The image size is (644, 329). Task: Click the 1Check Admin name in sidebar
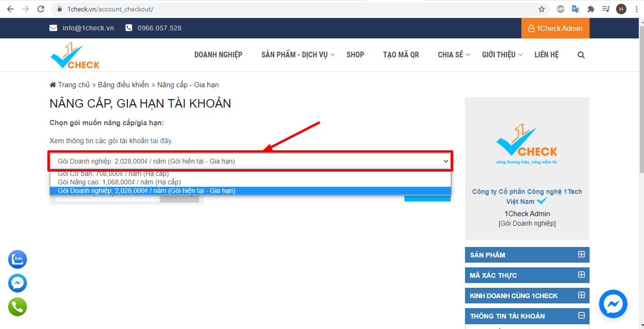pyautogui.click(x=527, y=214)
